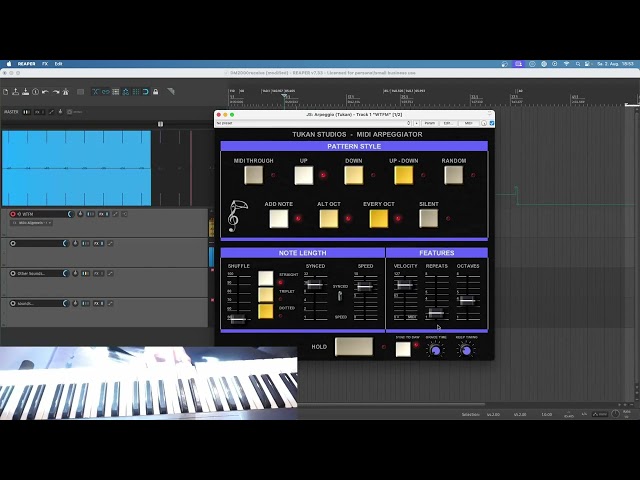
Task: Toggle the Metronome icon in the toolbar
Action: point(65,92)
